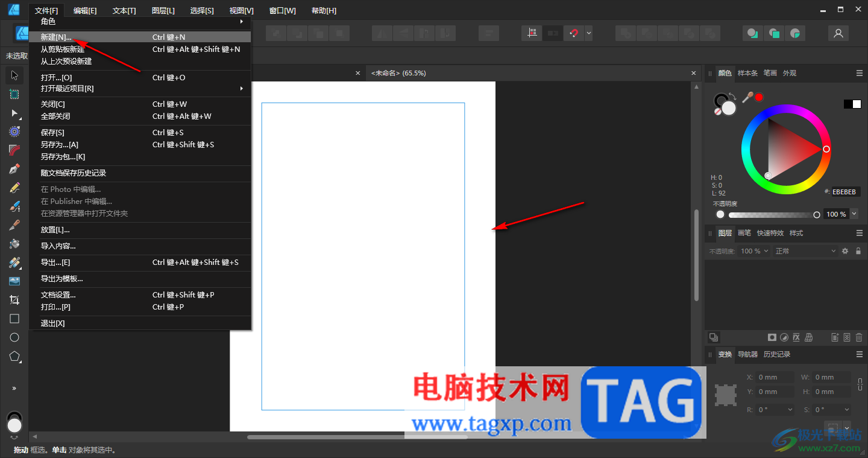Open the 图层[L] menu
Viewport: 868px width, 458px height.
163,11
